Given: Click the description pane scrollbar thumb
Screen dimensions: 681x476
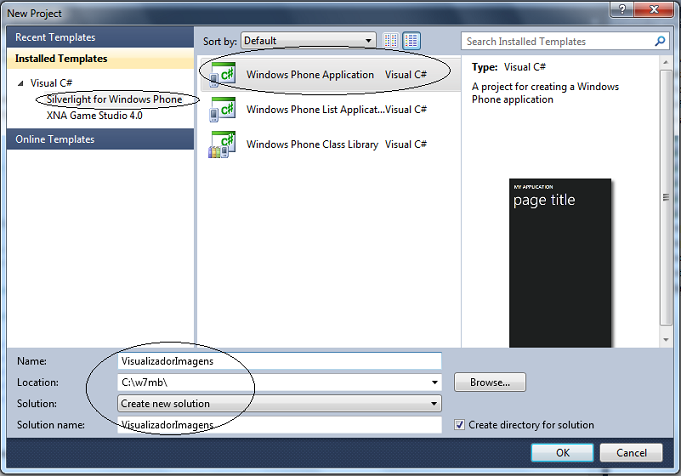Looking at the screenshot, I should click(665, 198).
